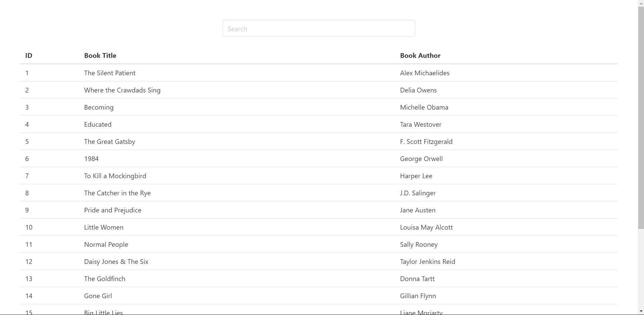Select the title Normal People
Viewport: 644px width, 315px height.
pos(106,245)
